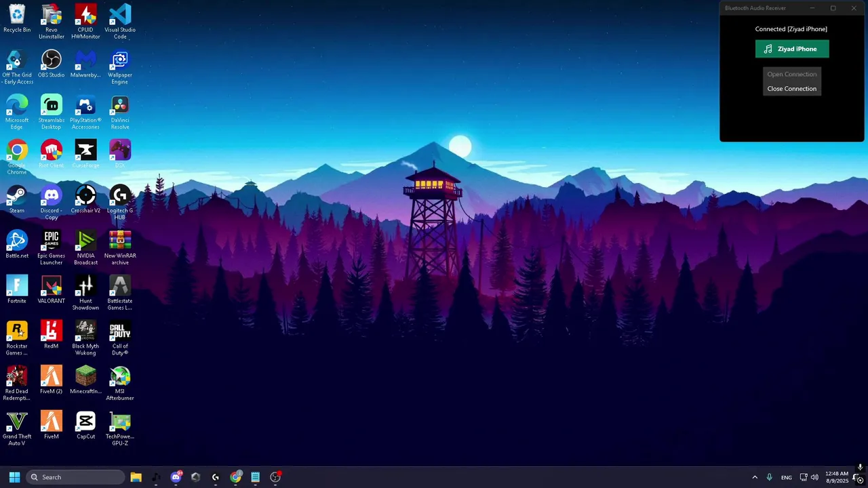Open CPUID HWMonitor desktop shortcut
This screenshot has width=868, height=488.
pyautogui.click(x=85, y=22)
